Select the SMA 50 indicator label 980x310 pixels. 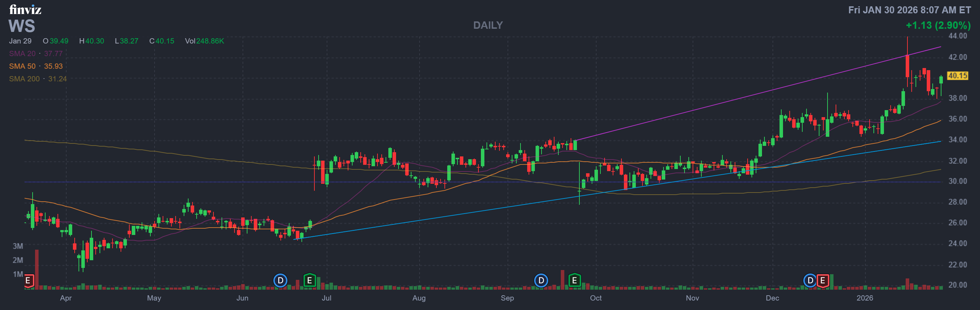pyautogui.click(x=22, y=66)
